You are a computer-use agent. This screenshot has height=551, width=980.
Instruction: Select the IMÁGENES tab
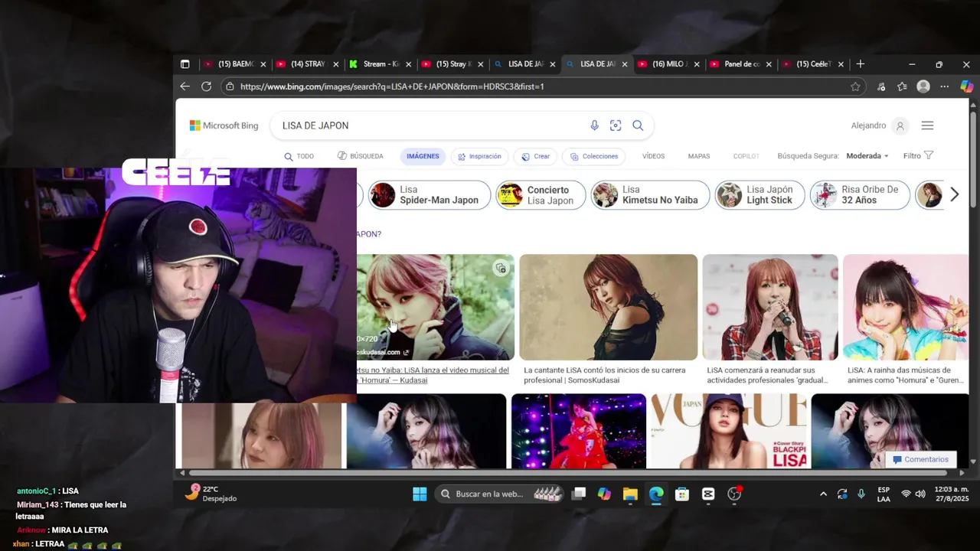coord(423,156)
